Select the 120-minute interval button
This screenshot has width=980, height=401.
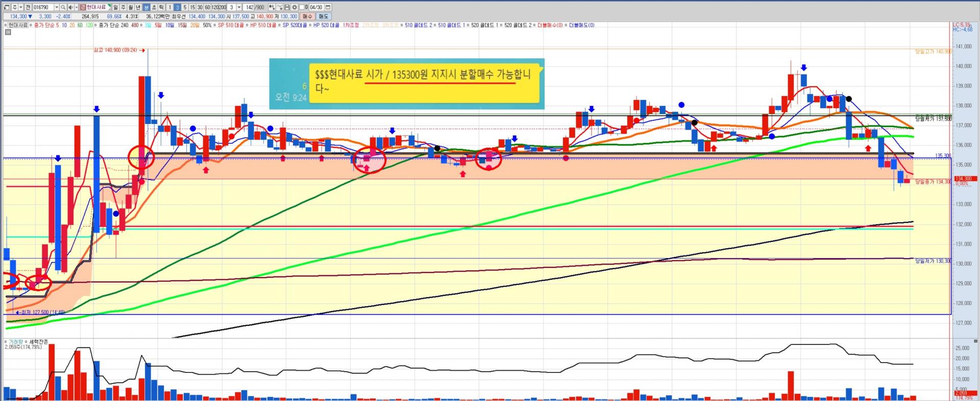(215, 8)
